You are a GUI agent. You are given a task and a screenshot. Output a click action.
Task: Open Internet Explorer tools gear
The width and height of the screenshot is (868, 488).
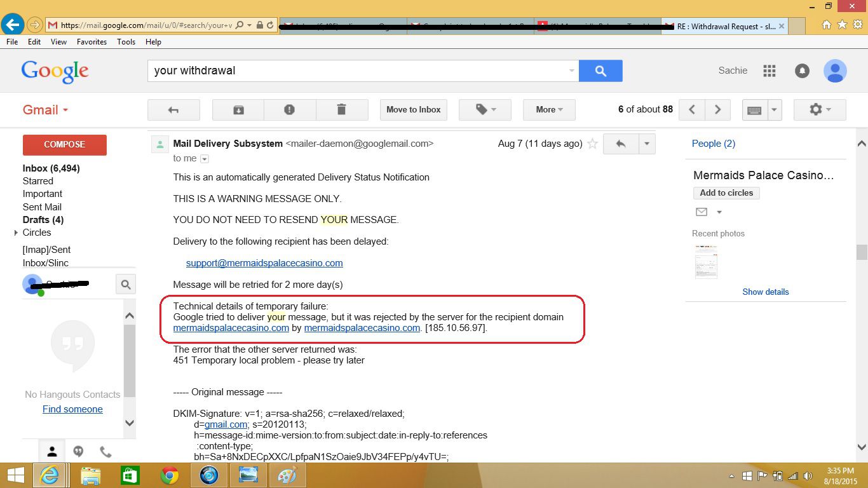click(858, 25)
